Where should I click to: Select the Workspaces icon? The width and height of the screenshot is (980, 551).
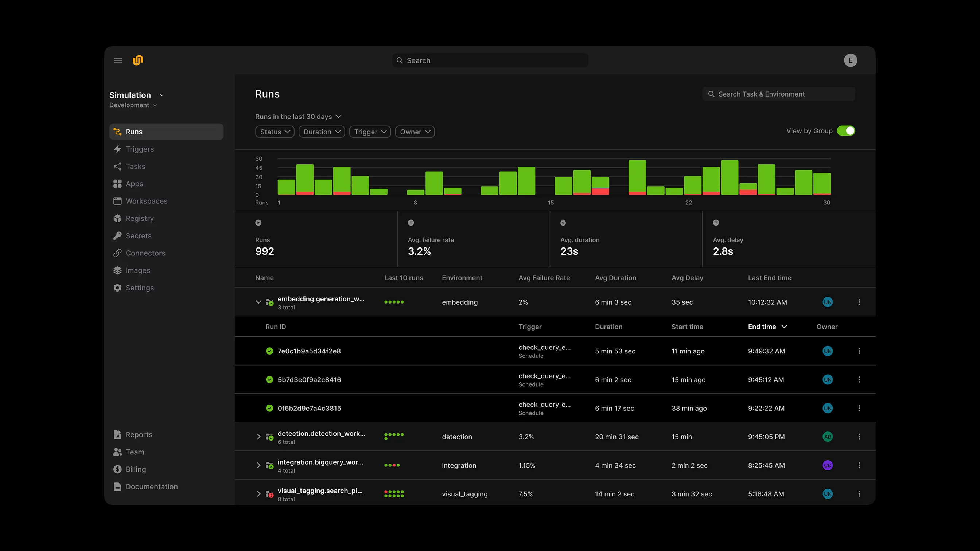coord(117,201)
